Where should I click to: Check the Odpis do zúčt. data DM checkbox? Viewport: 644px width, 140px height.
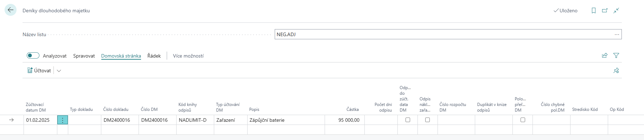pyautogui.click(x=408, y=120)
